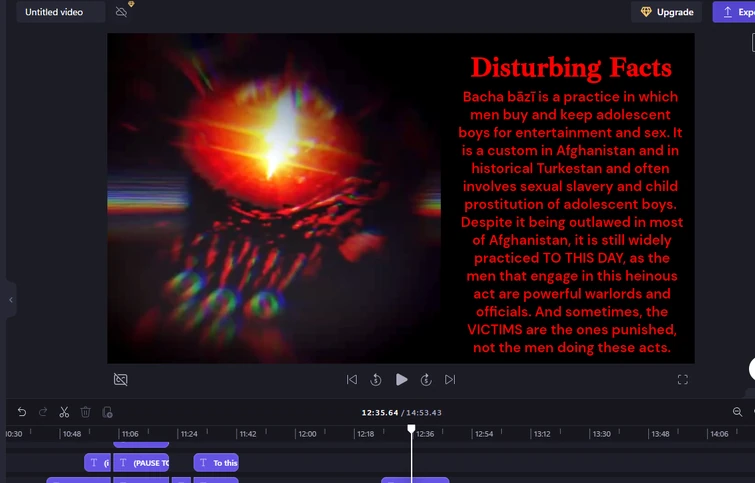
Task: Click the redo arrow in timeline toolbar
Action: pyautogui.click(x=43, y=412)
